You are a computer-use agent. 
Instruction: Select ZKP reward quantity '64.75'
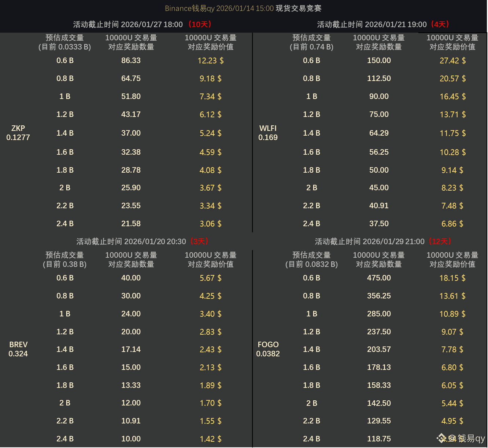click(131, 78)
